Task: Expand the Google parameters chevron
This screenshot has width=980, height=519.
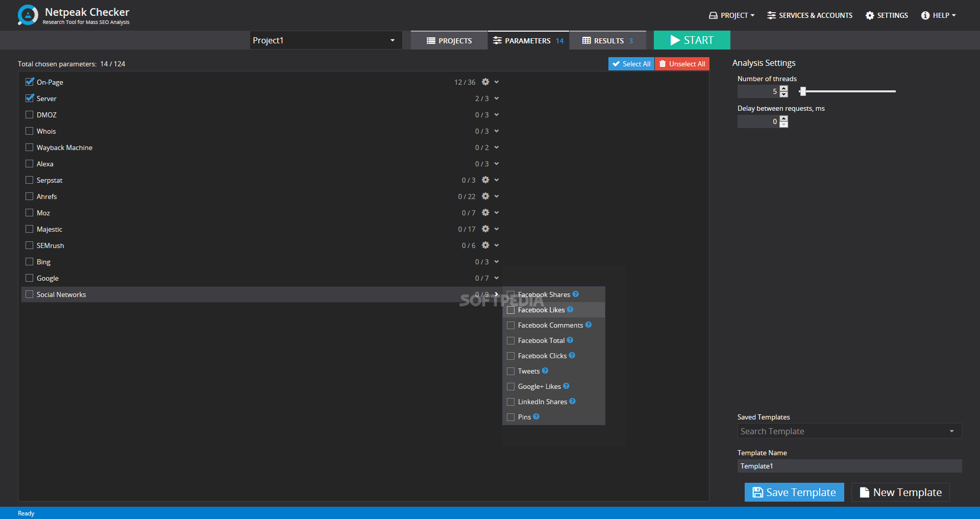Action: click(x=497, y=278)
